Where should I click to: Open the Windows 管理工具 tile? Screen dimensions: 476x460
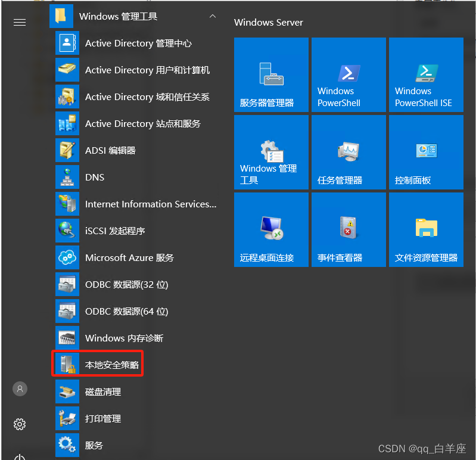click(271, 152)
